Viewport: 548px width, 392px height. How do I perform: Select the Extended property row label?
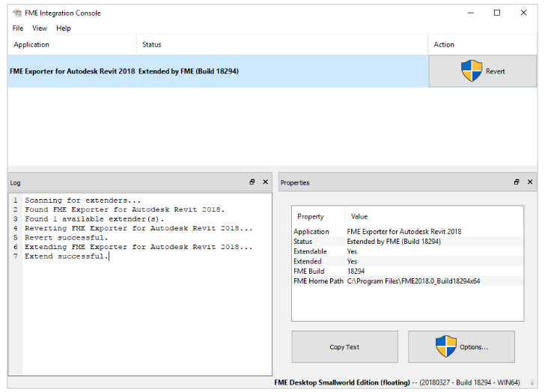(x=307, y=261)
